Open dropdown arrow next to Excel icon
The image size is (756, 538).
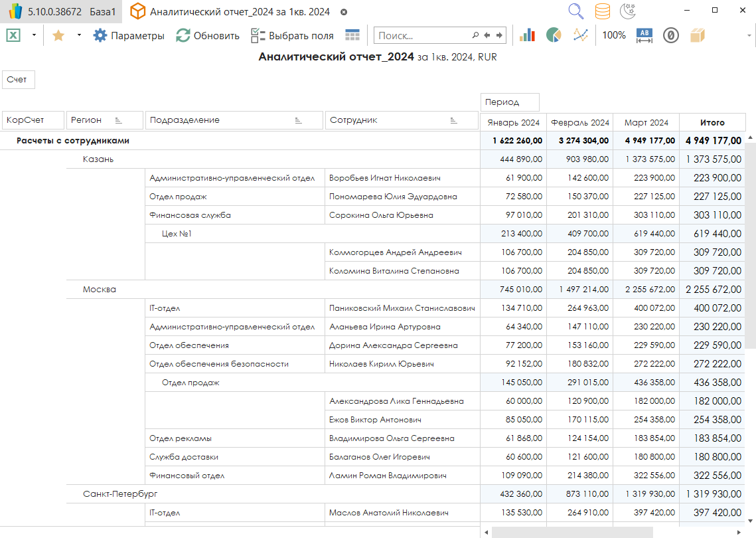tap(34, 35)
